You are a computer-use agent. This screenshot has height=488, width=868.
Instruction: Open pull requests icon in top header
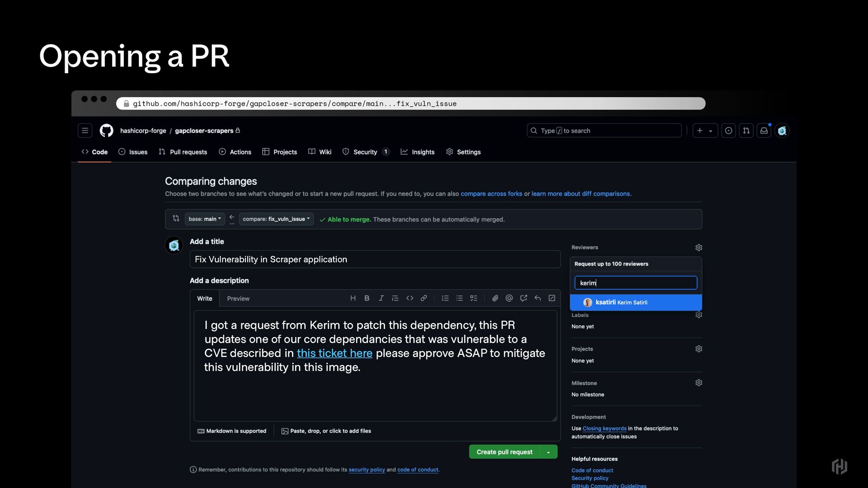[x=746, y=131]
